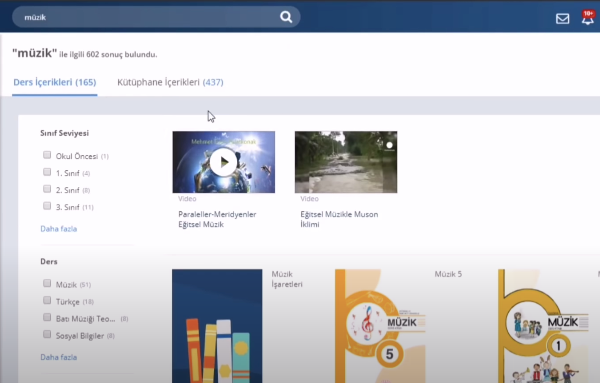The width and height of the screenshot is (600, 383).
Task: Open Paraleller-Meridyenler Eğitsel Müzik title
Action: pos(217,219)
